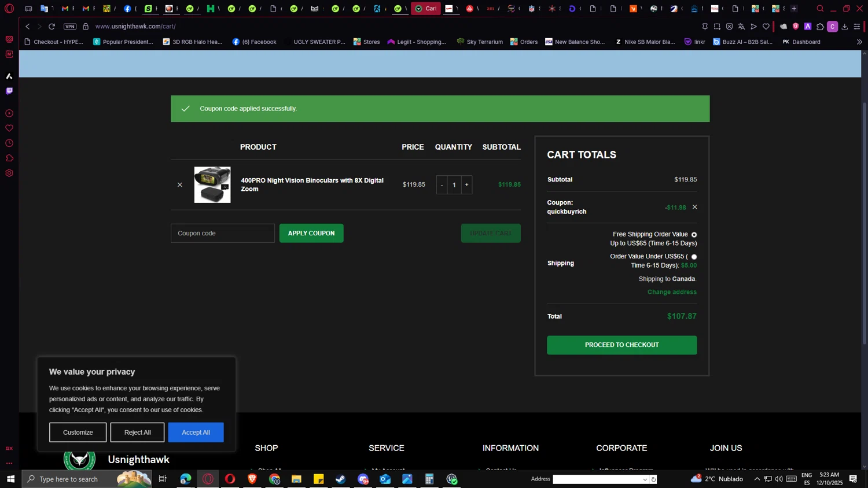The height and width of the screenshot is (488, 868).
Task: Open the 400PRO Night Vision Binoculars link
Action: [312, 185]
